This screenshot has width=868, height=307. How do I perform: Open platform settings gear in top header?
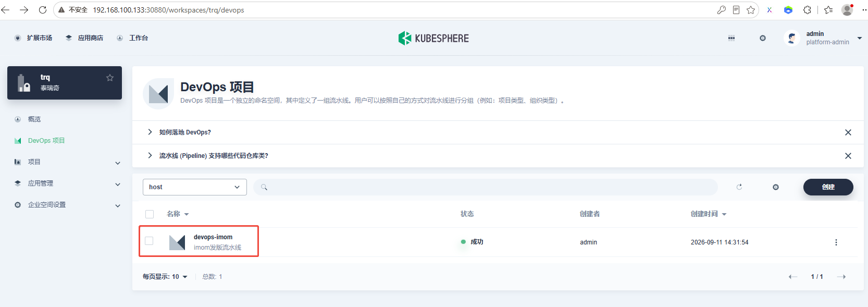click(763, 38)
